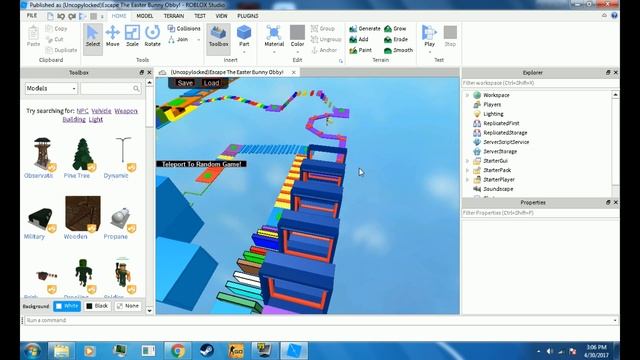Click the Toolbox search magnifier icon

(136, 89)
